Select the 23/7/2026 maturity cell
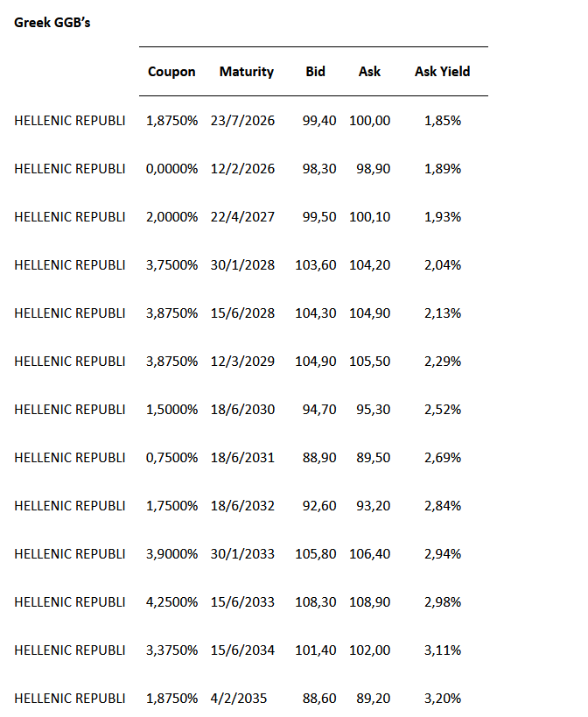Screen dimensions: 588x717 pyautogui.click(x=242, y=120)
